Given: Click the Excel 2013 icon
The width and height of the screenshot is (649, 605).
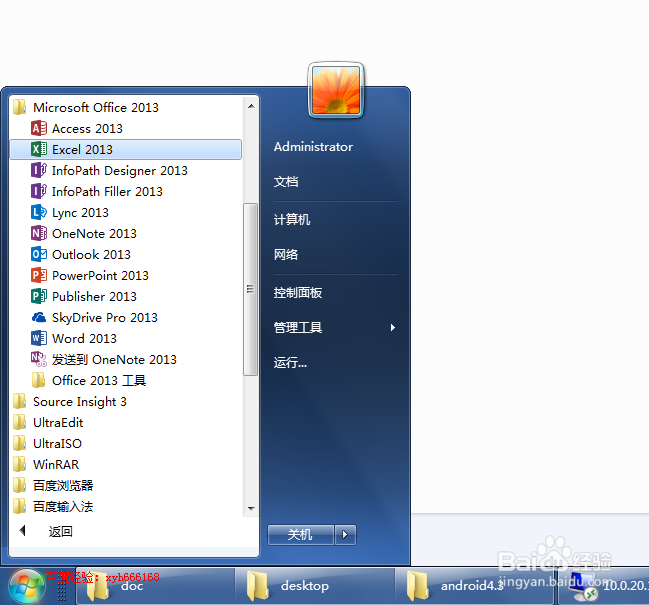Looking at the screenshot, I should click(39, 149).
